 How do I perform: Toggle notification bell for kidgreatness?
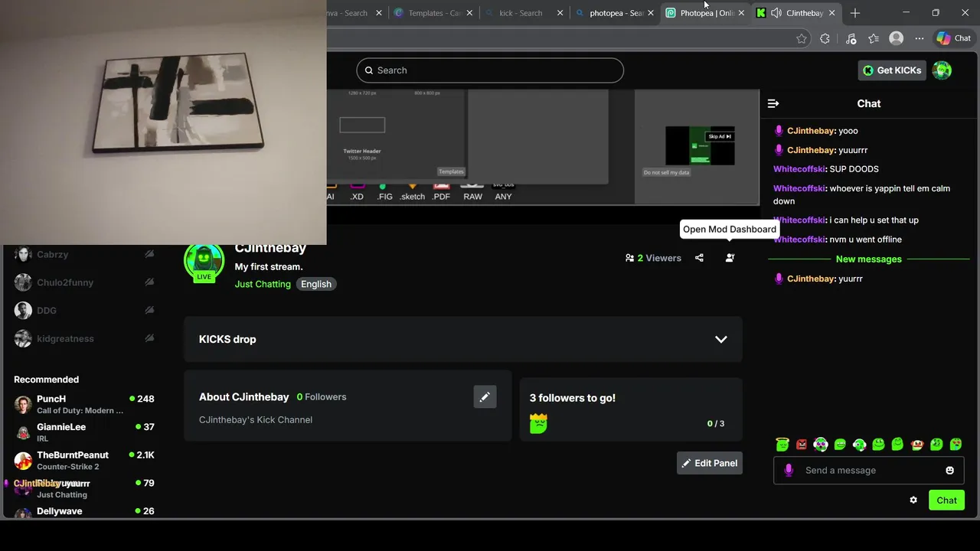click(x=149, y=338)
